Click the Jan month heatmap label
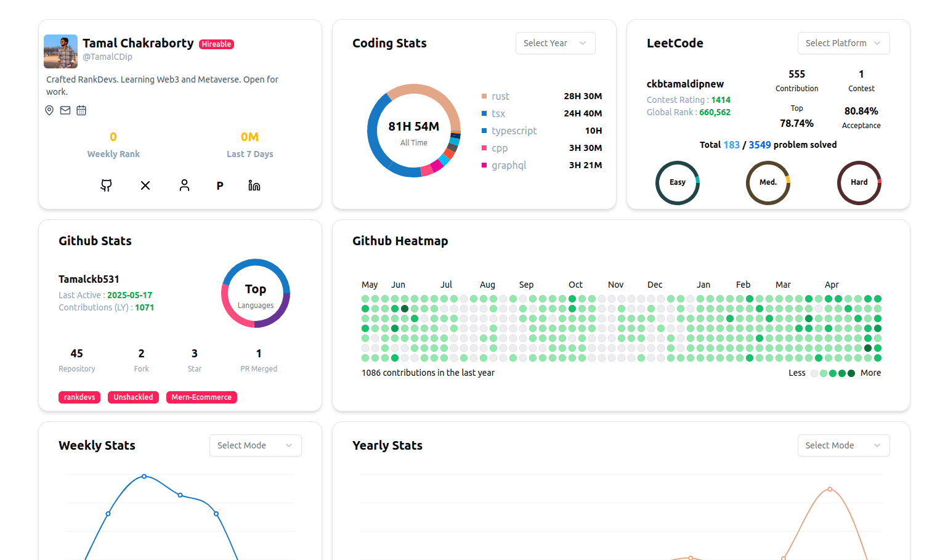The width and height of the screenshot is (948, 560). pyautogui.click(x=703, y=285)
